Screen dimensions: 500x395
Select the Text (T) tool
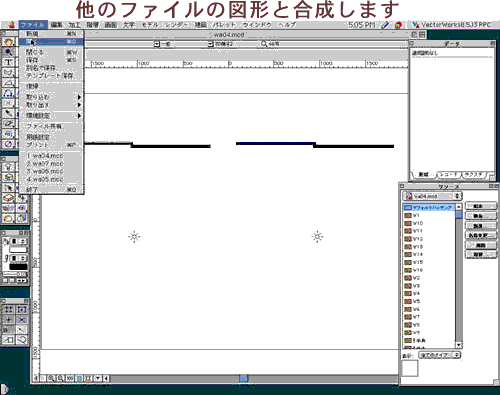tap(8, 62)
